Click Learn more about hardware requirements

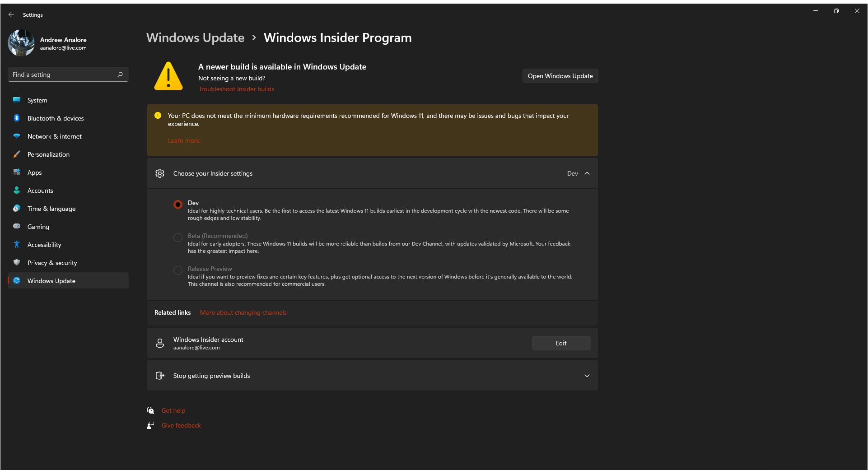point(184,140)
